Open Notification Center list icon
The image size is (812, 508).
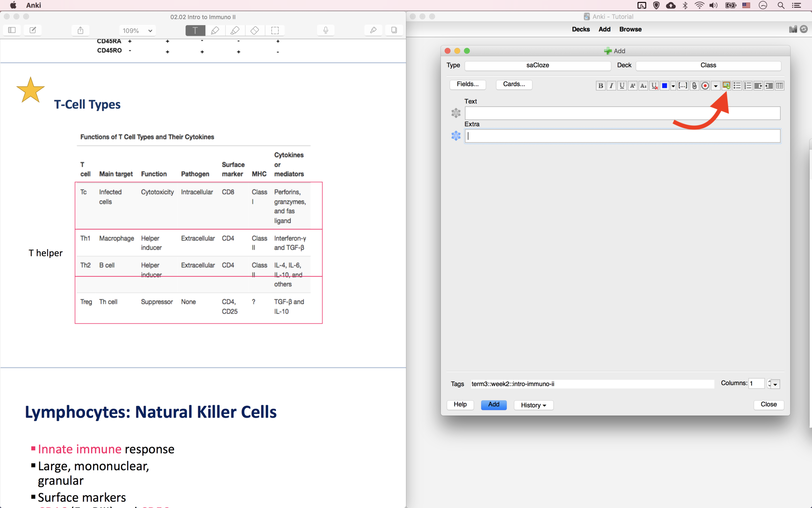pyautogui.click(x=796, y=5)
